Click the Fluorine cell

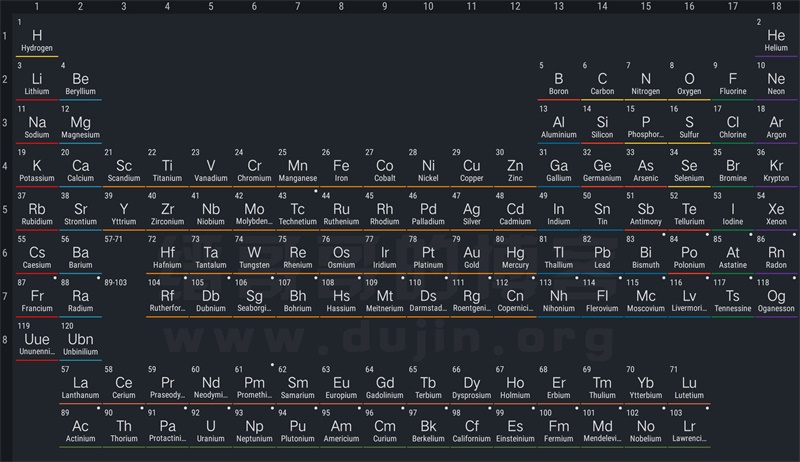[x=733, y=80]
